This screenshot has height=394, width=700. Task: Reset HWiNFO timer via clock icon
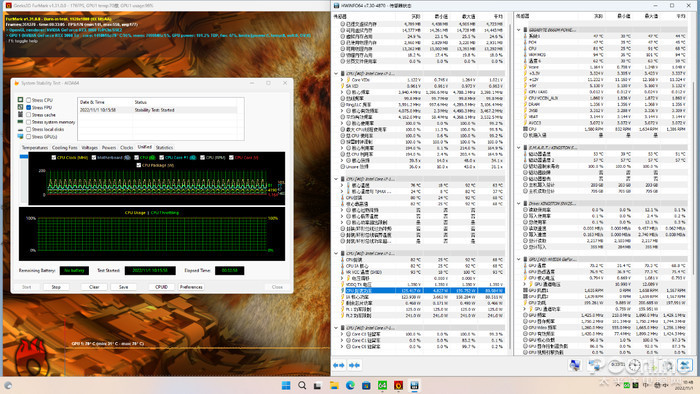(634, 365)
